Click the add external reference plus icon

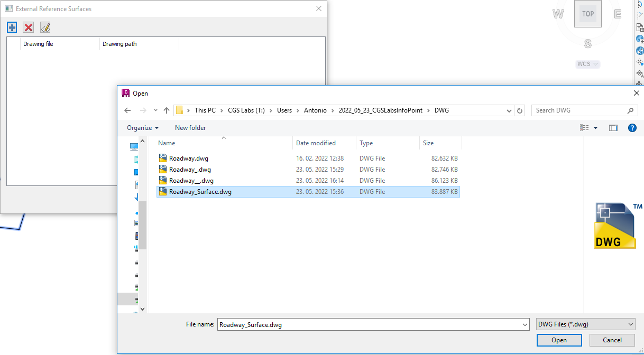pyautogui.click(x=12, y=27)
